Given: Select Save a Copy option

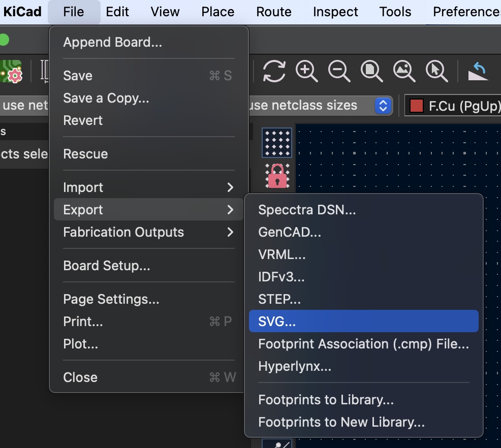Looking at the screenshot, I should (x=148, y=98).
